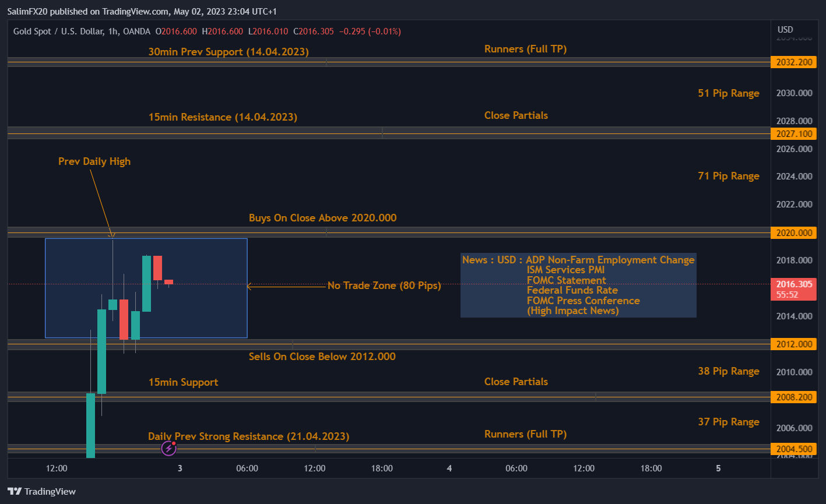Viewport: 826px width, 504px height.
Task: Select the Prev Daily High text annotation
Action: [94, 161]
